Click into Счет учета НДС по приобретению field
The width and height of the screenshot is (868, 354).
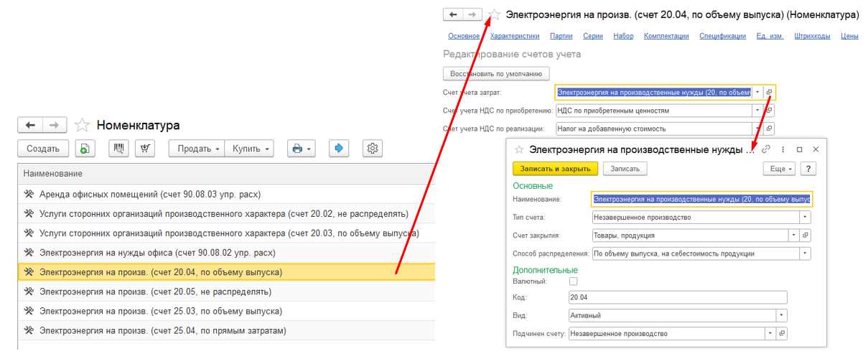coord(653,111)
